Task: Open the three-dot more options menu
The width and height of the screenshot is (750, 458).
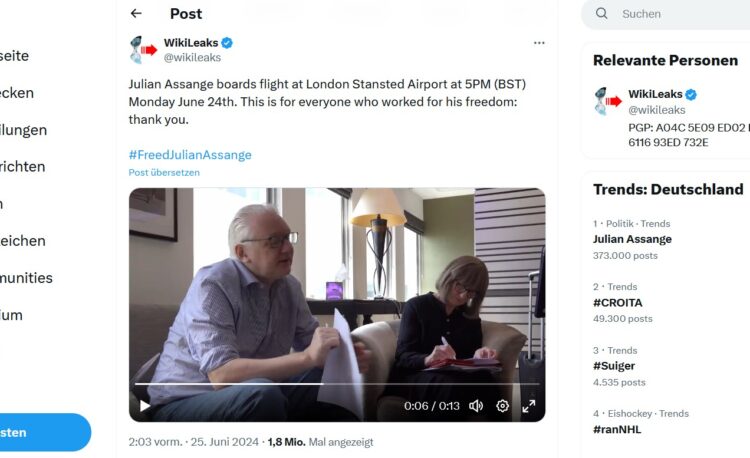Action: (539, 43)
